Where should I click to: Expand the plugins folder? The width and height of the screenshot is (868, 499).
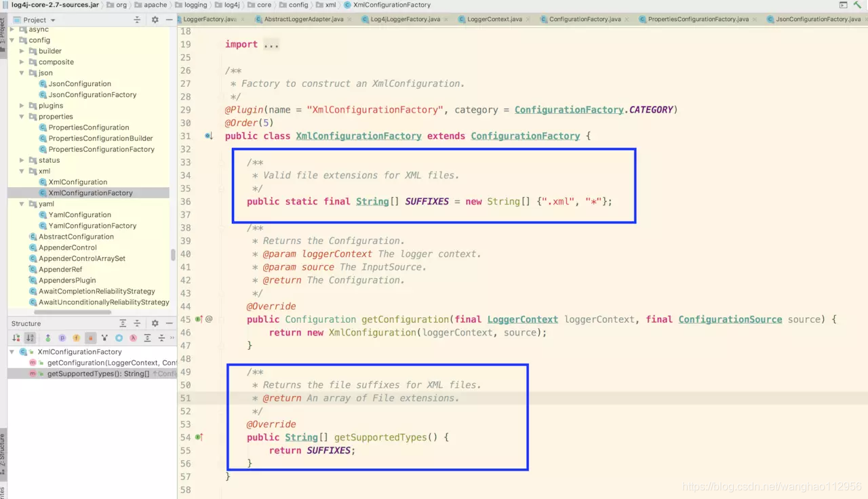22,106
